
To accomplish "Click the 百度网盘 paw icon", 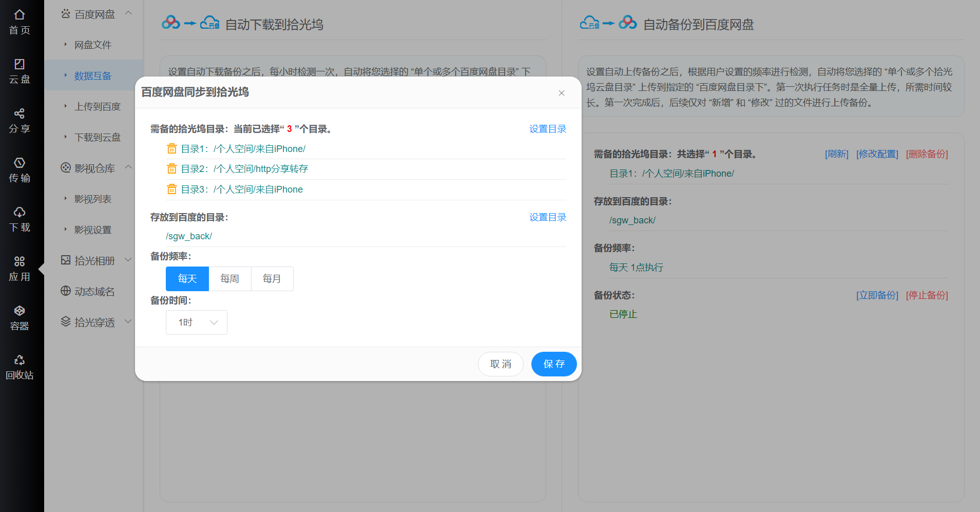I will point(66,14).
